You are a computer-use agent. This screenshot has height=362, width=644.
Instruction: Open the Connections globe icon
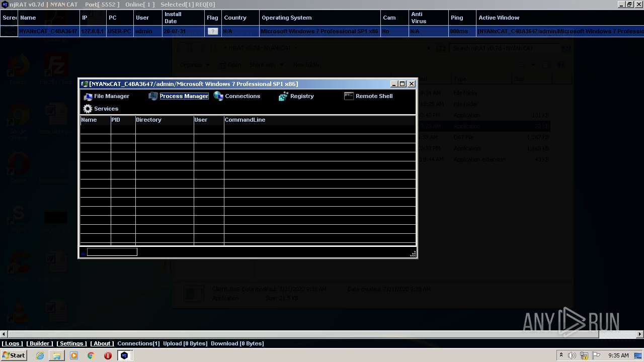[218, 96]
